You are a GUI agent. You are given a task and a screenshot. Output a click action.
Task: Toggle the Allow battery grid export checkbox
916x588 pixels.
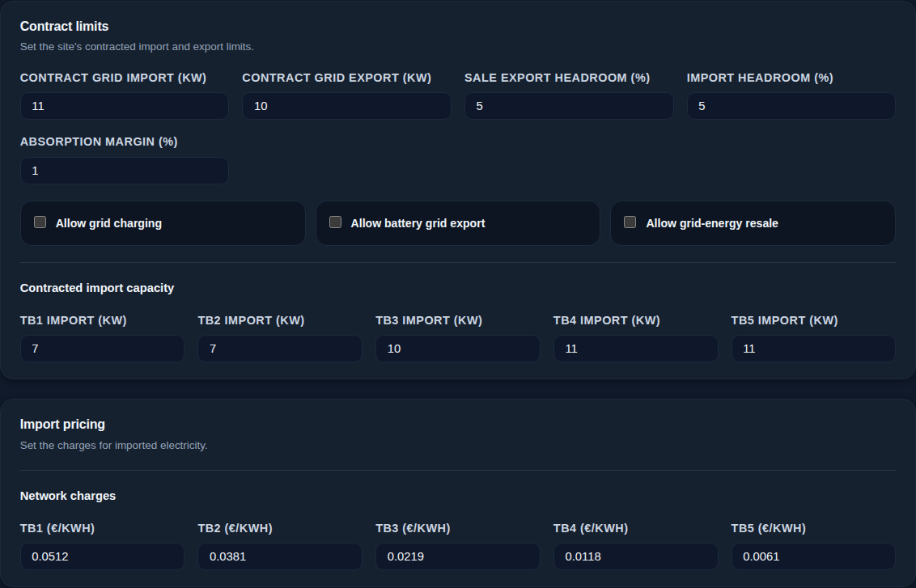pyautogui.click(x=335, y=222)
